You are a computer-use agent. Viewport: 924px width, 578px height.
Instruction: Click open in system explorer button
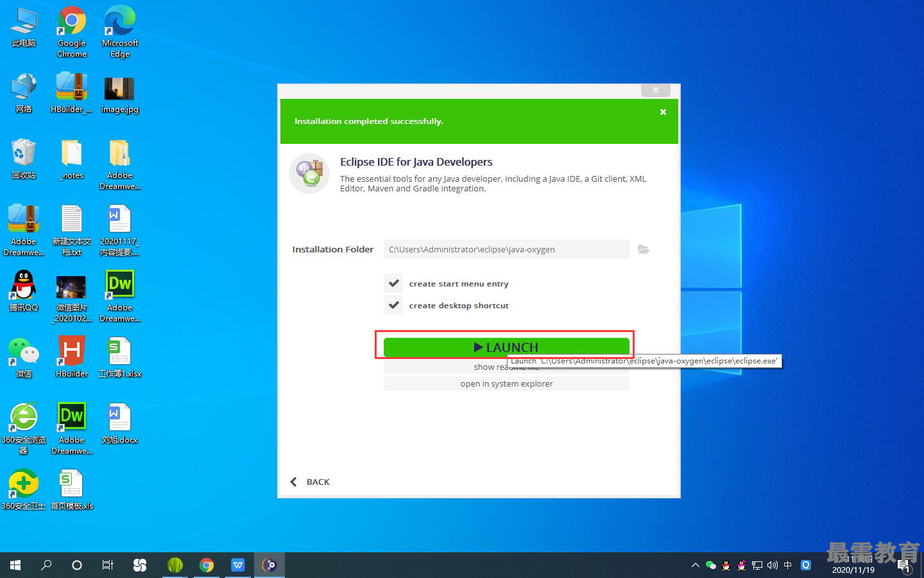(x=506, y=383)
